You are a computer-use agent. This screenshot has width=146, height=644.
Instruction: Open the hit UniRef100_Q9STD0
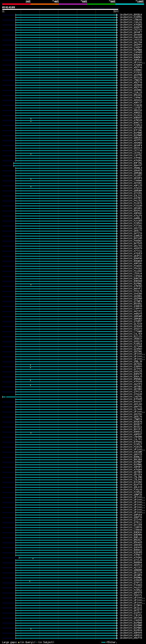pos(131,414)
